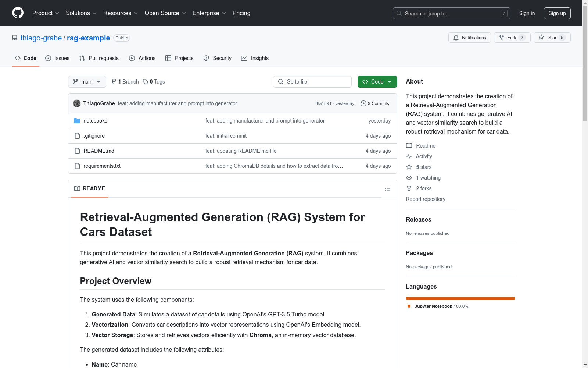Switch to the Actions tab
588x368 pixels.
142,58
